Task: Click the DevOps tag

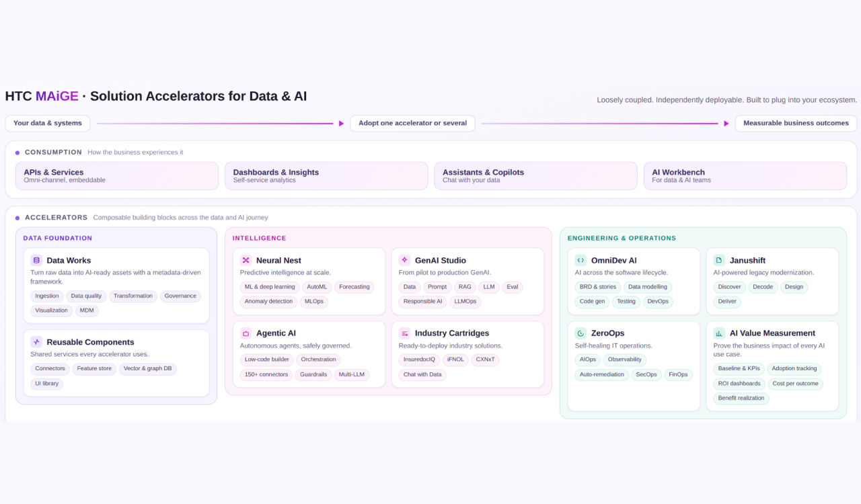Action: tap(658, 302)
